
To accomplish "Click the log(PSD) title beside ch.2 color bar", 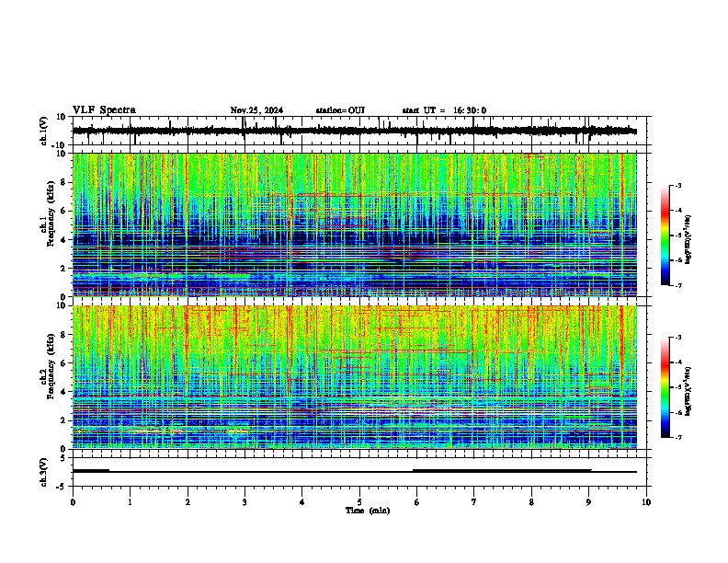I will click(688, 391).
